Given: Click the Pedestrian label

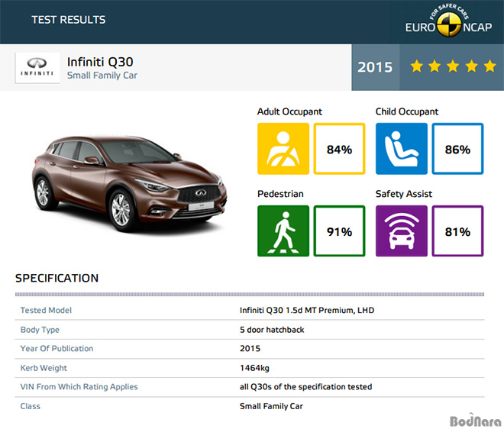Looking at the screenshot, I should coord(280,194).
